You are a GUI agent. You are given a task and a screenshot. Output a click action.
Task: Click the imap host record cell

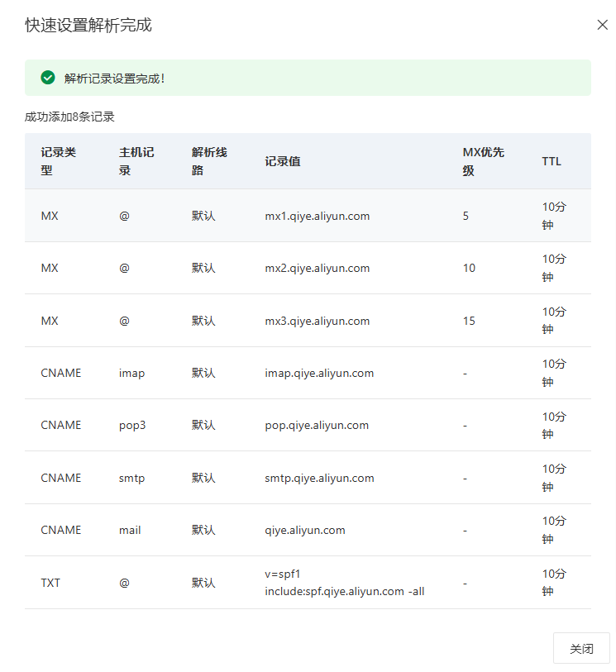[x=131, y=374]
